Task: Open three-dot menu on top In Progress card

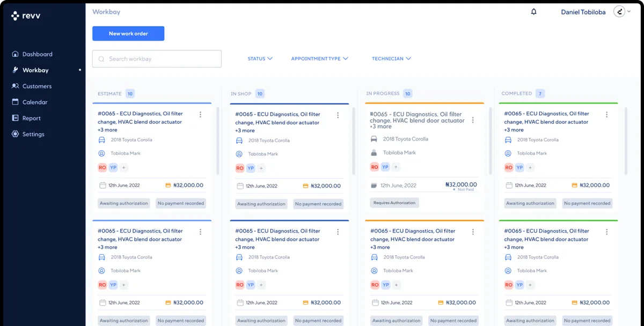Action: 473,120
